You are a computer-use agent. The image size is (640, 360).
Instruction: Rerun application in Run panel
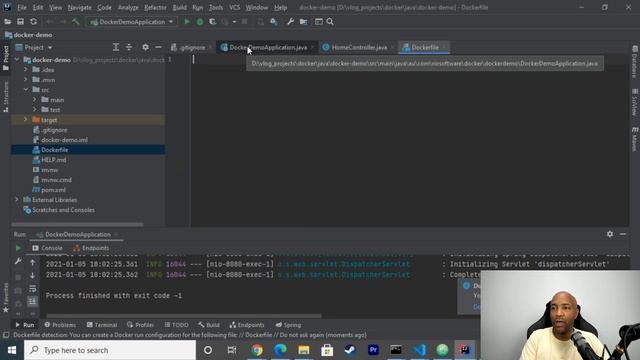coord(18,248)
